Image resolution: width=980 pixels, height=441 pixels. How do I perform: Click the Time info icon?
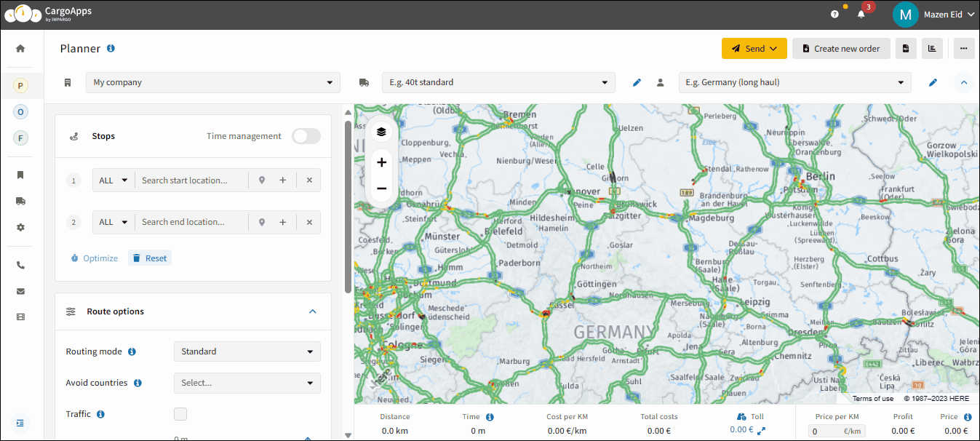pos(490,417)
